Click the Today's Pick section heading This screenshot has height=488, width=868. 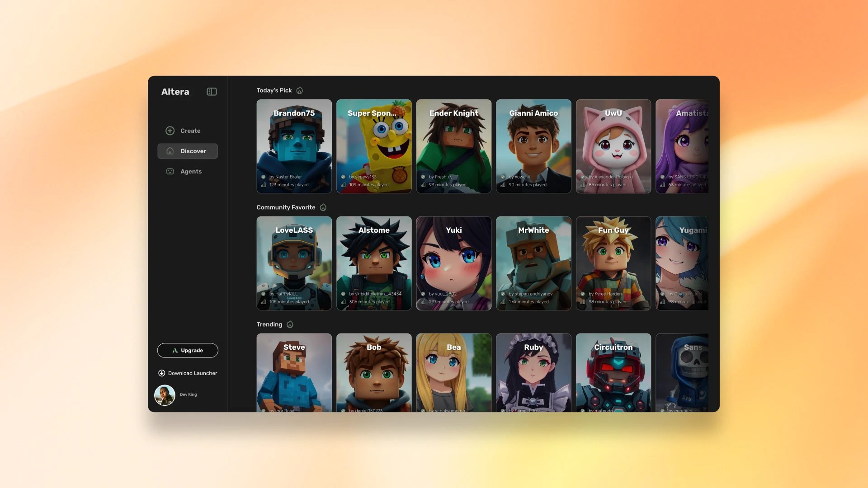[x=274, y=90]
